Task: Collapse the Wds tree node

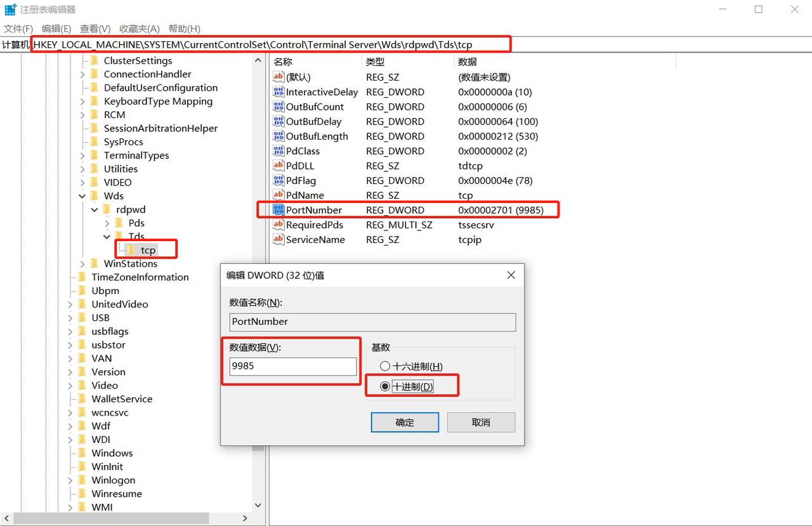Action: point(82,196)
